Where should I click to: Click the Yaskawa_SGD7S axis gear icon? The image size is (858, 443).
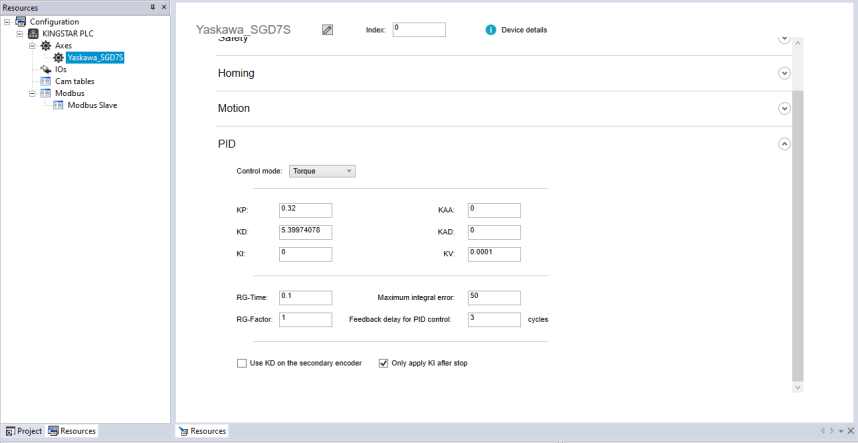tap(59, 57)
